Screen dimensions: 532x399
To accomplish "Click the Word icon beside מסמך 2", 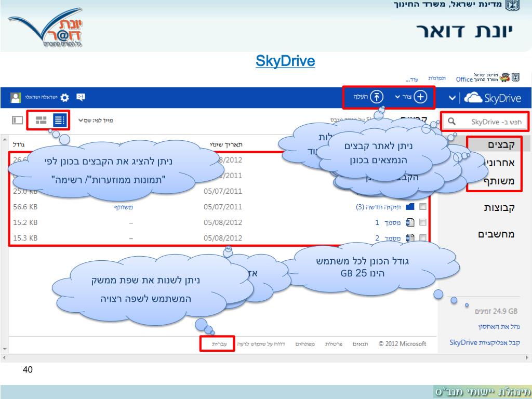I will (410, 238).
